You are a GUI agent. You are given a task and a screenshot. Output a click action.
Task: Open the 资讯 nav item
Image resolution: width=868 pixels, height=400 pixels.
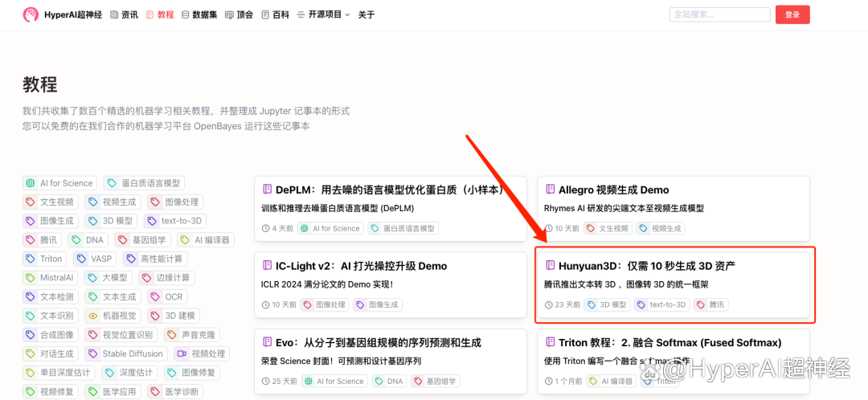coord(125,15)
